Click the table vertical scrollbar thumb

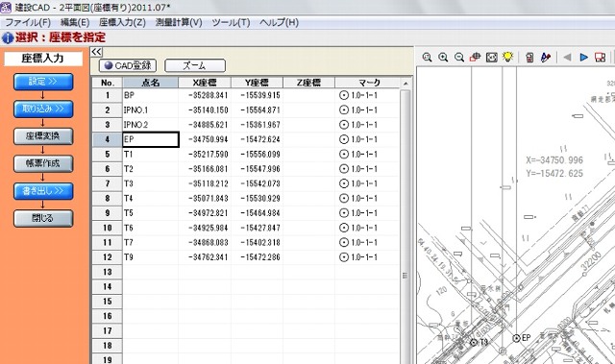(x=406, y=228)
